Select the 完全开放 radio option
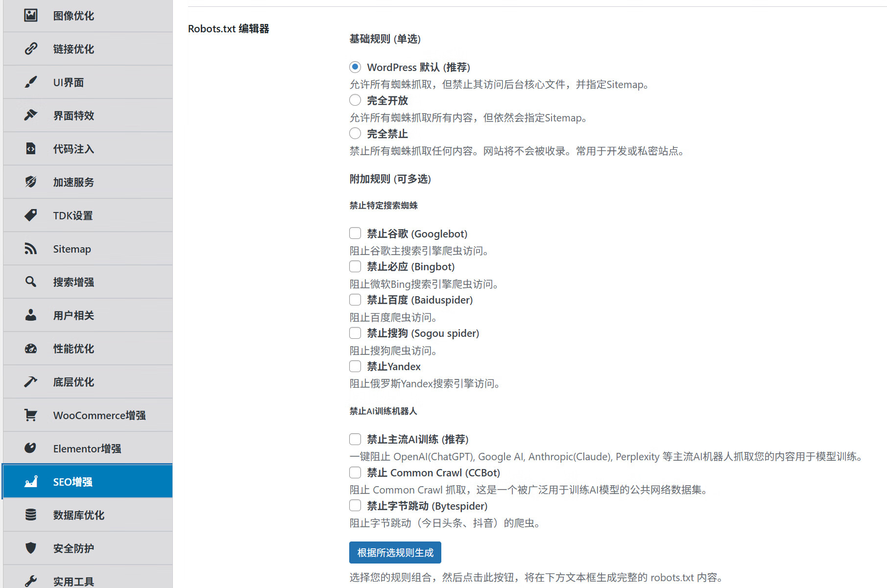This screenshot has height=588, width=887. coord(355,100)
